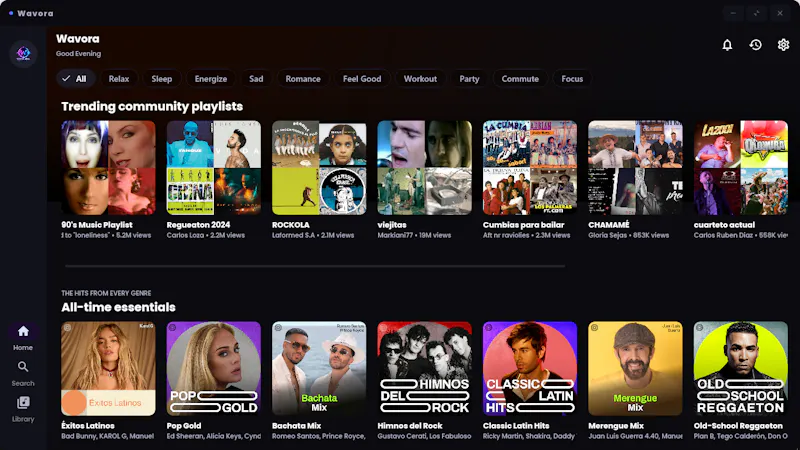Open 90's Music Playlist cover
This screenshot has width=800, height=450.
coord(108,167)
